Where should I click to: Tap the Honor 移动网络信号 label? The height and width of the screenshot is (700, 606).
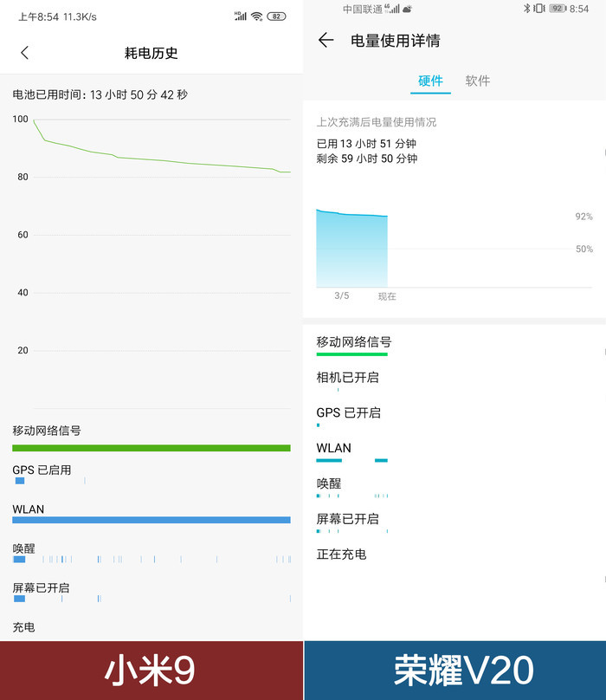(354, 342)
